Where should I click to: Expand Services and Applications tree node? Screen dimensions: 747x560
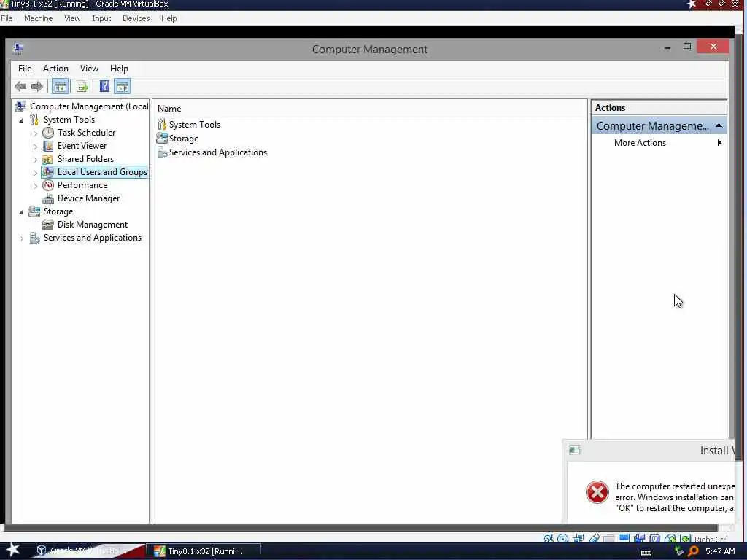[x=21, y=238]
